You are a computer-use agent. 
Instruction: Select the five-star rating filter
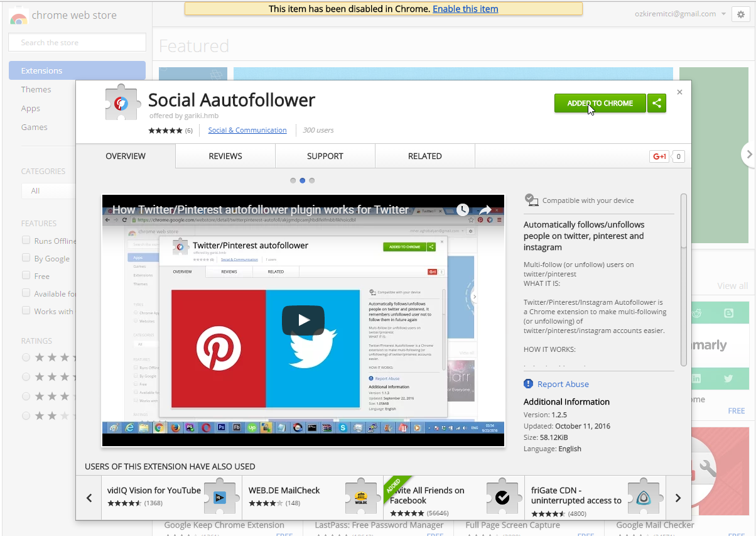[26, 357]
